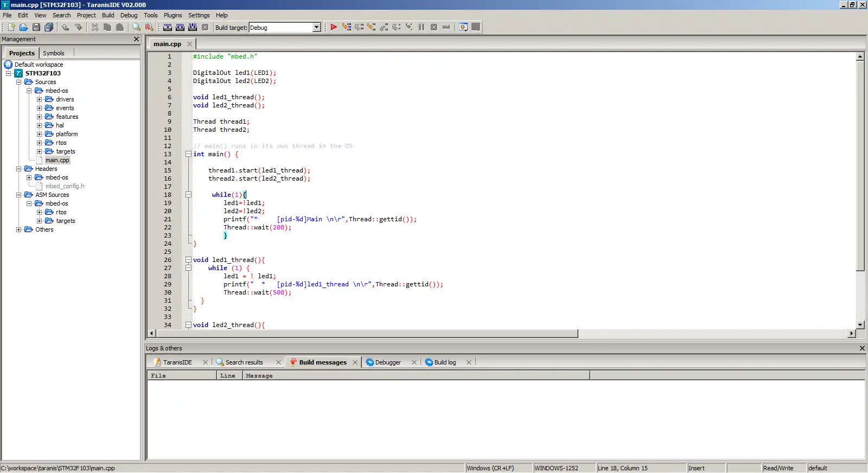Viewport: 868px width, 473px height.
Task: Click the Save all files icon
Action: (x=49, y=27)
